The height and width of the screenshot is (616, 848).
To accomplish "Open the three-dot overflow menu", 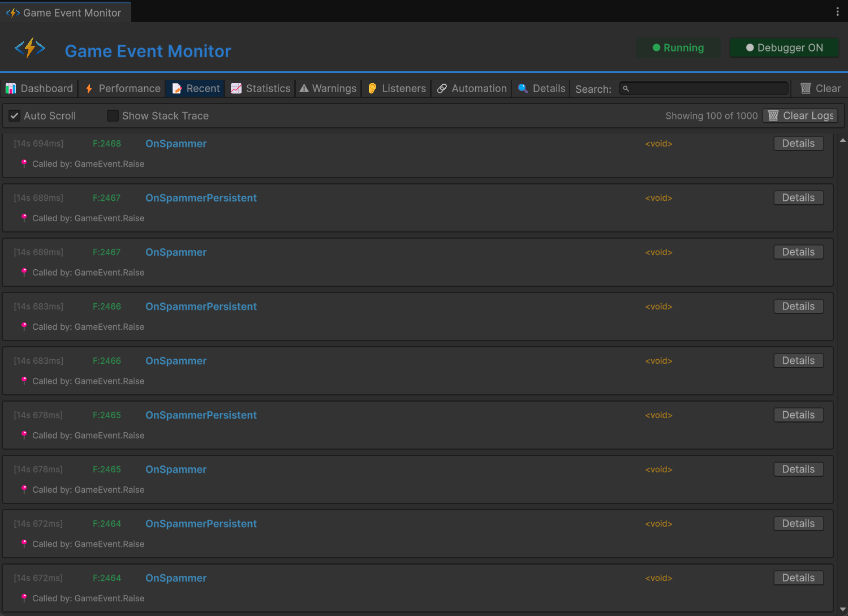I will point(838,11).
